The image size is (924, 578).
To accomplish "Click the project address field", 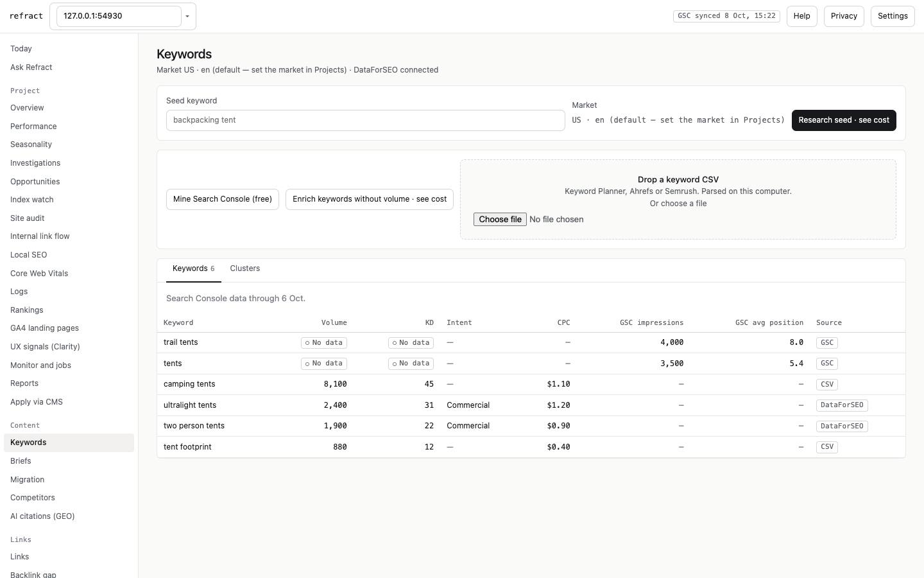I will coord(119,17).
